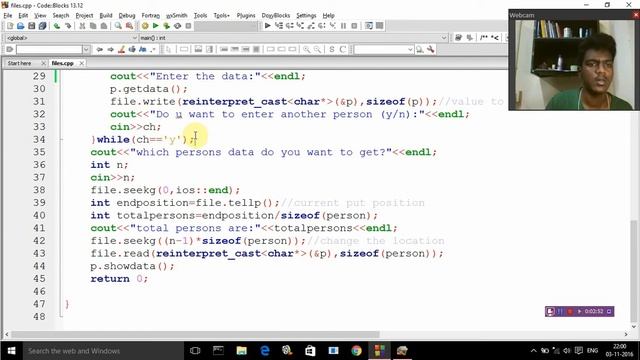640x360 pixels.
Task: Run the program with green arrow
Action: [156, 26]
